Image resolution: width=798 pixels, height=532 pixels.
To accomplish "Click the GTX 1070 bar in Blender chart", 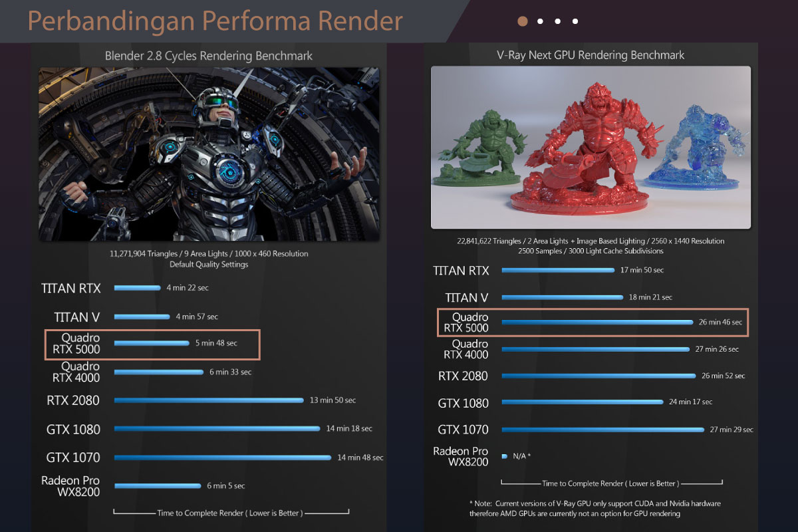I will (x=223, y=458).
